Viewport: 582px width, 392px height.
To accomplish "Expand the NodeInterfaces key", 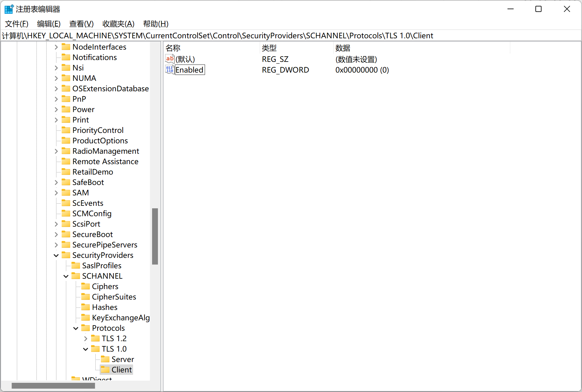I will pos(56,47).
